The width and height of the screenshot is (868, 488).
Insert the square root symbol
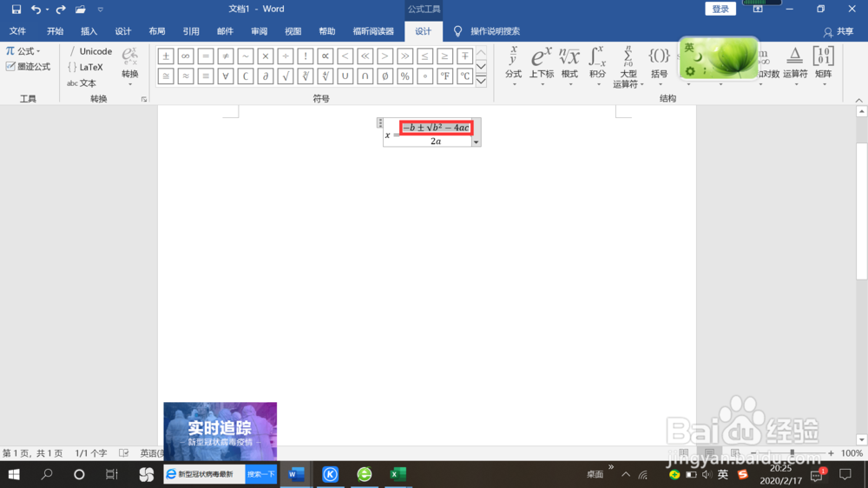pos(285,76)
